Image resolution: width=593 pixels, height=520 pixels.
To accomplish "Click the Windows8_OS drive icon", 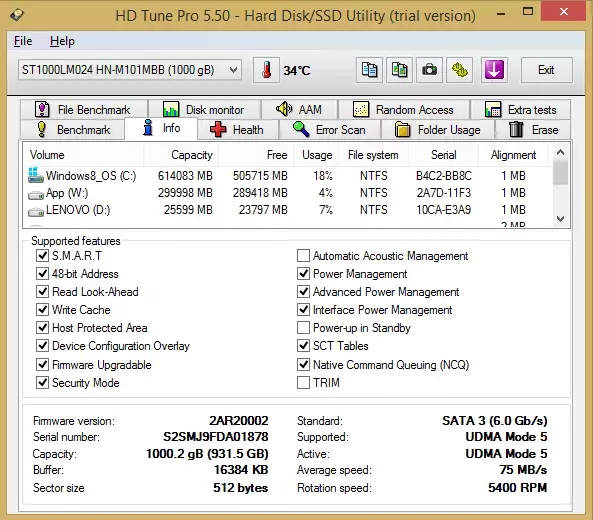I will coord(36,175).
